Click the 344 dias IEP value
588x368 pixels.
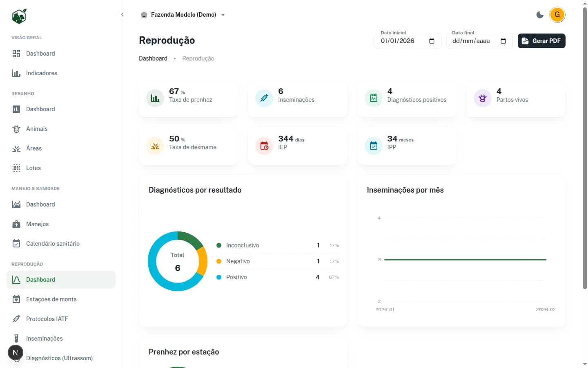pos(291,139)
